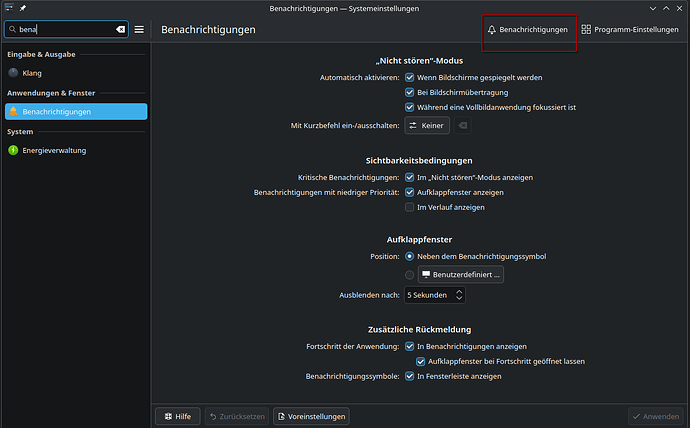Select the custom position radio button
This screenshot has height=428, width=690.
coord(409,274)
